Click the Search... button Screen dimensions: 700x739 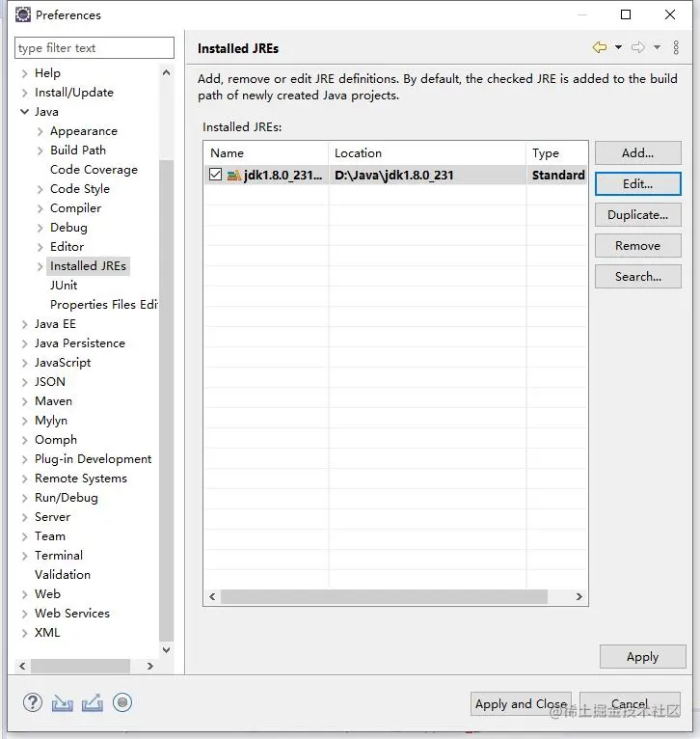click(638, 277)
